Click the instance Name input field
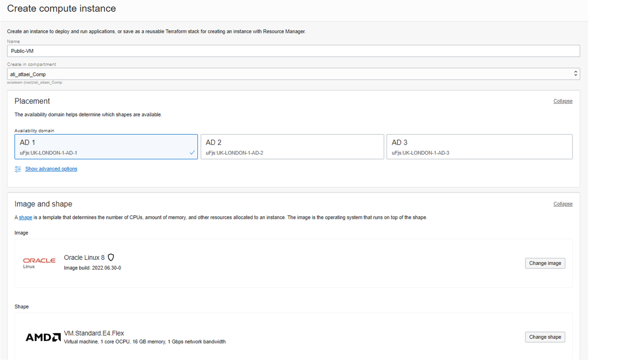 click(x=293, y=51)
